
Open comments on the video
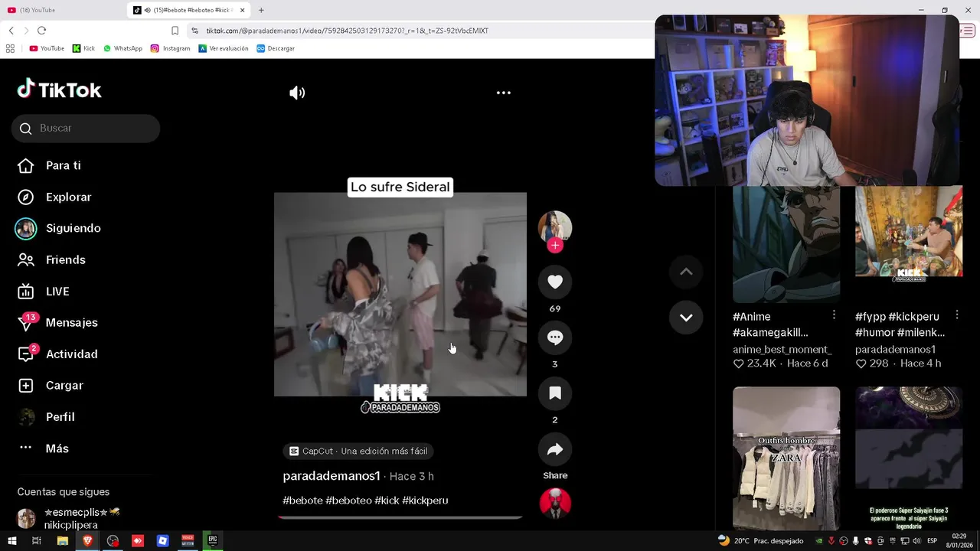pyautogui.click(x=555, y=337)
